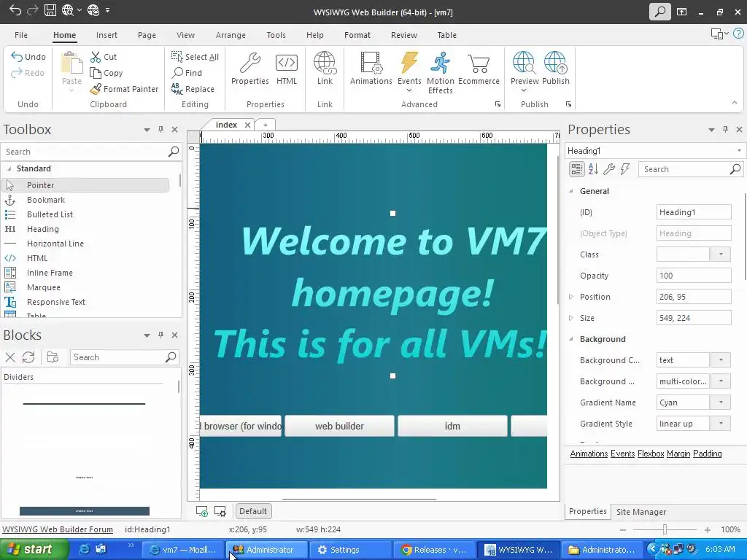Open the HTML editor from ribbon
This screenshot has width=747, height=560.
pos(286,69)
